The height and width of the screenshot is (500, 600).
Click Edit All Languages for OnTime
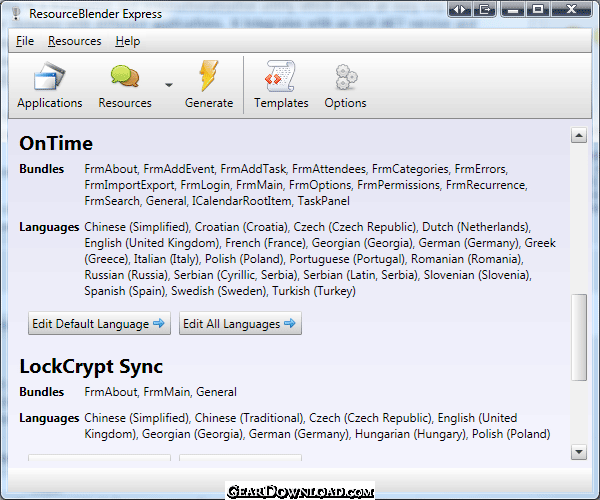240,324
